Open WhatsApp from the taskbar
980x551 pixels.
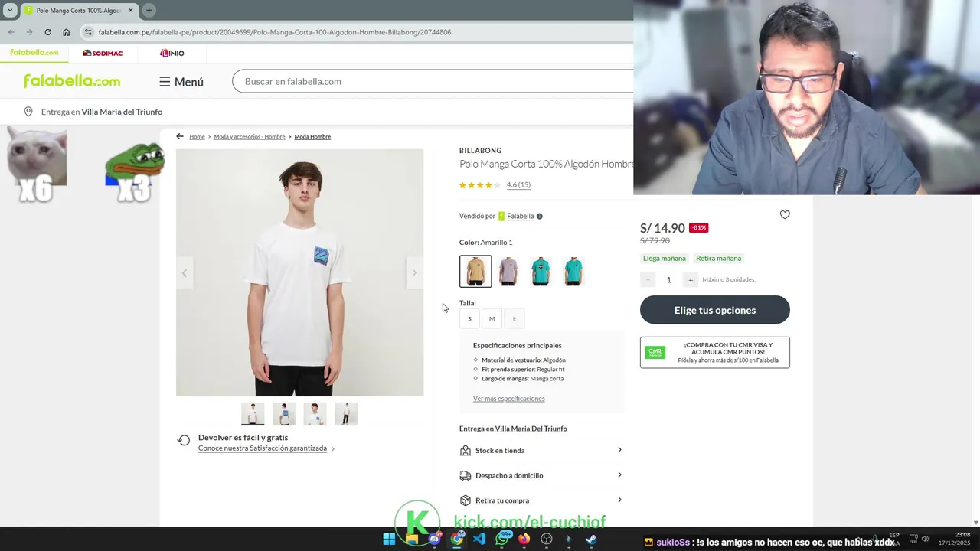(x=502, y=539)
